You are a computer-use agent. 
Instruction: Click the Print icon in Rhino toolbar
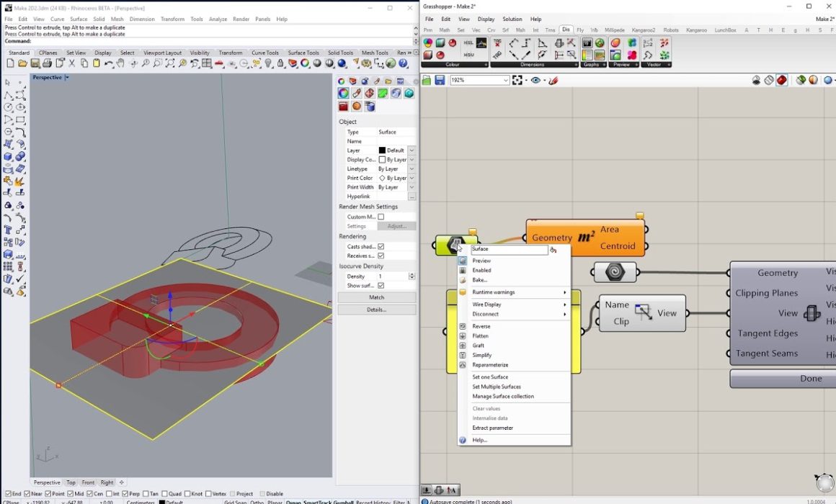(47, 63)
